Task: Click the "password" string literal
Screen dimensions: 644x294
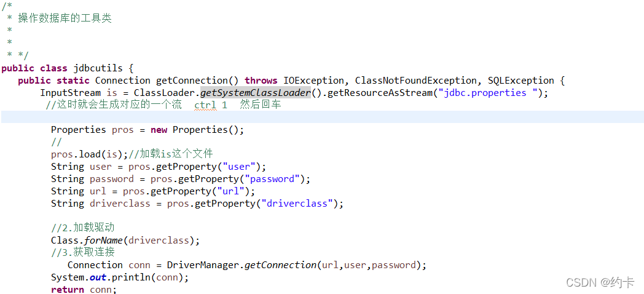Action: (275, 179)
